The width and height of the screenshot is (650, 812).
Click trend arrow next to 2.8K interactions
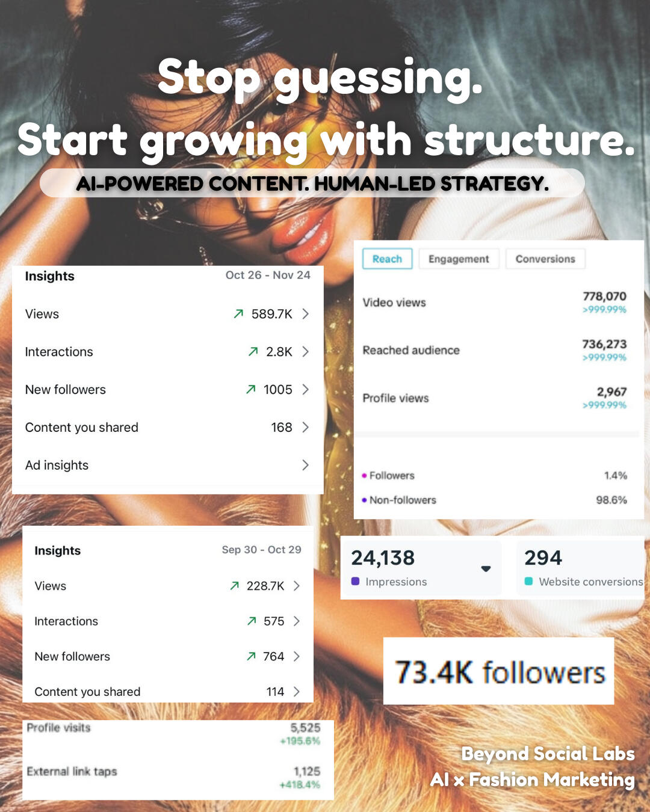[253, 352]
